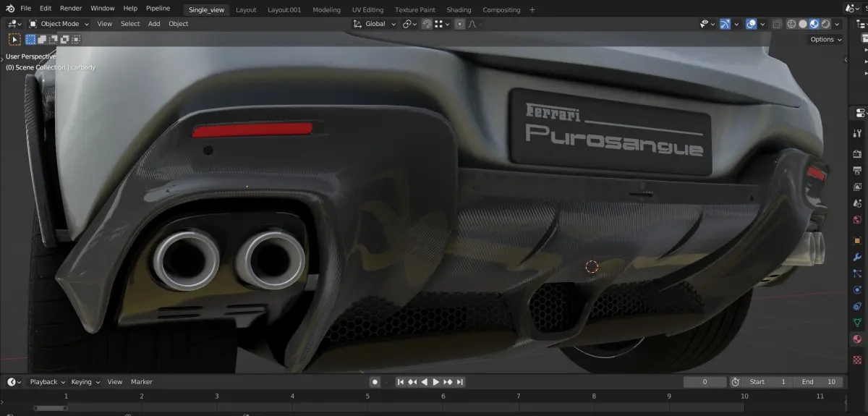Open the viewport Add menu
The width and height of the screenshot is (868, 416).
pos(154,24)
